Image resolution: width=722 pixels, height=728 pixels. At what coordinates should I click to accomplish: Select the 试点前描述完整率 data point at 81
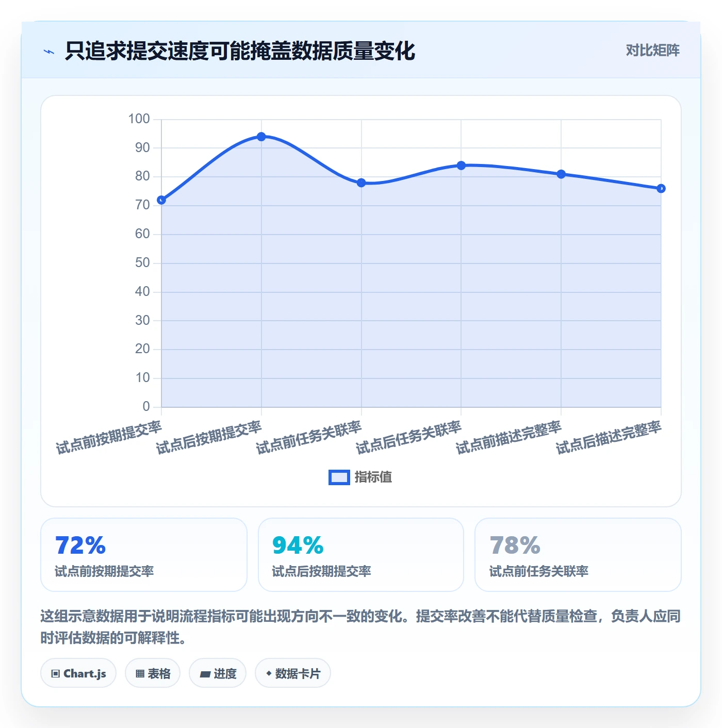coord(561,174)
